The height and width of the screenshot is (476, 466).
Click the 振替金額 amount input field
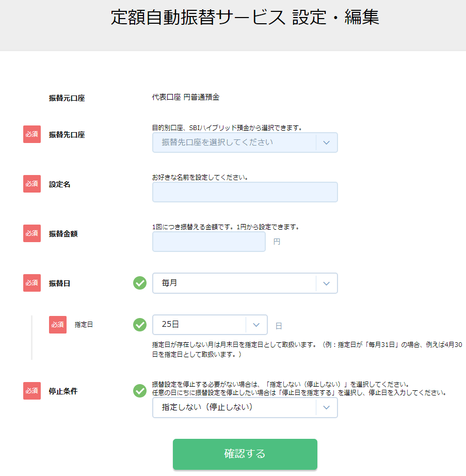208,242
